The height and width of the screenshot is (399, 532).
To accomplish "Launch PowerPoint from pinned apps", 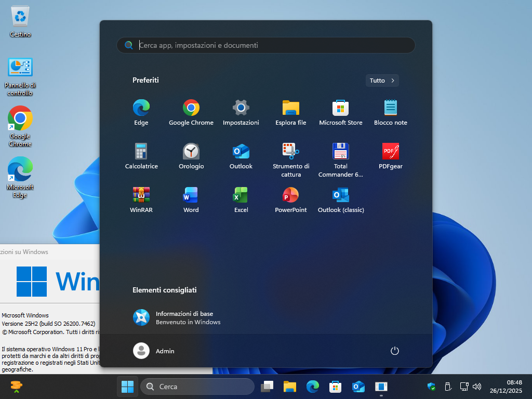I will pos(291,200).
